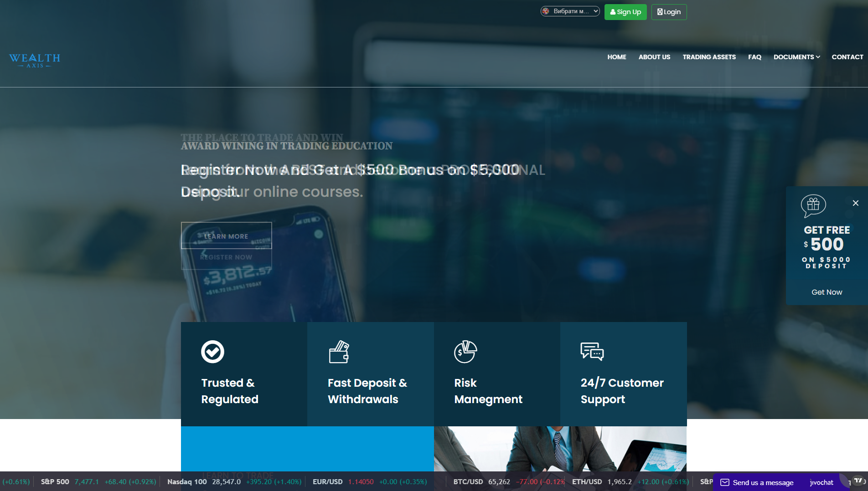Click the Trusted & Regulated checkmark icon

(x=212, y=352)
